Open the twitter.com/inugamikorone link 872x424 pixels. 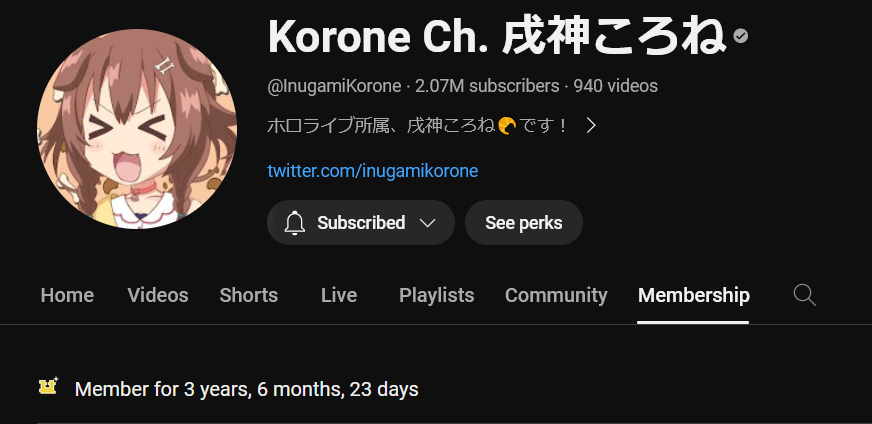[x=373, y=170]
